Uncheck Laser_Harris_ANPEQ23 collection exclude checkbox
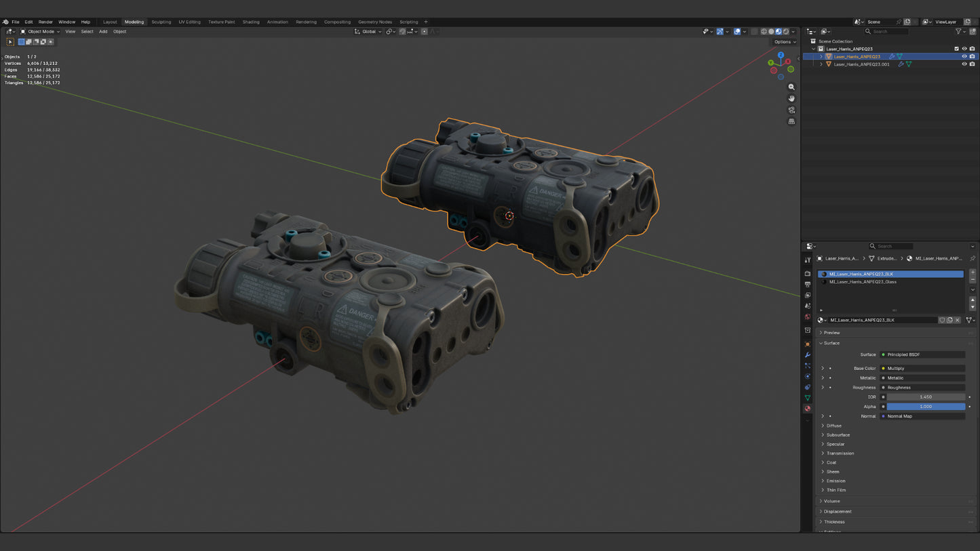The image size is (980, 551). pyautogui.click(x=956, y=49)
